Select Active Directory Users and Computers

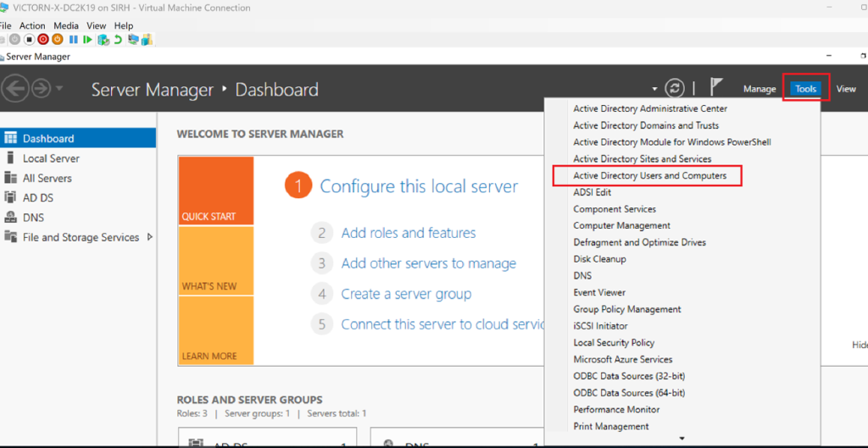pyautogui.click(x=649, y=175)
